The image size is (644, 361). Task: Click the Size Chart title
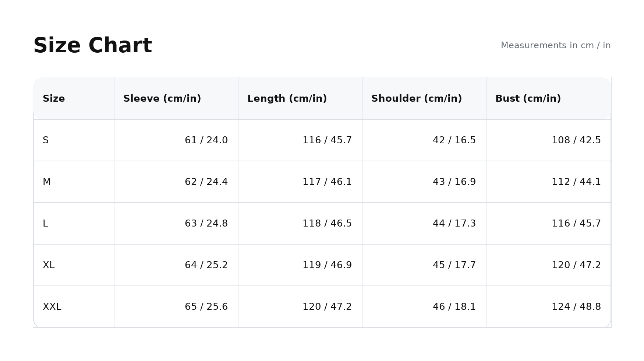pos(93,46)
